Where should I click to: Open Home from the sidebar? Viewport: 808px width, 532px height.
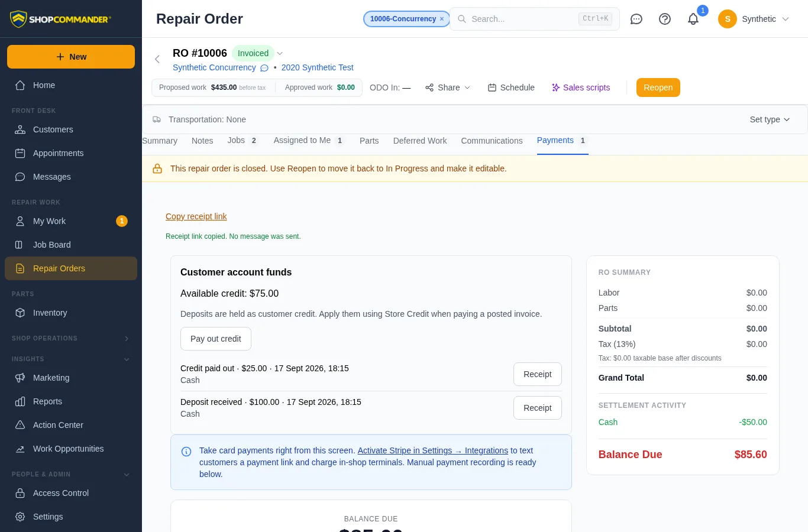(x=71, y=85)
